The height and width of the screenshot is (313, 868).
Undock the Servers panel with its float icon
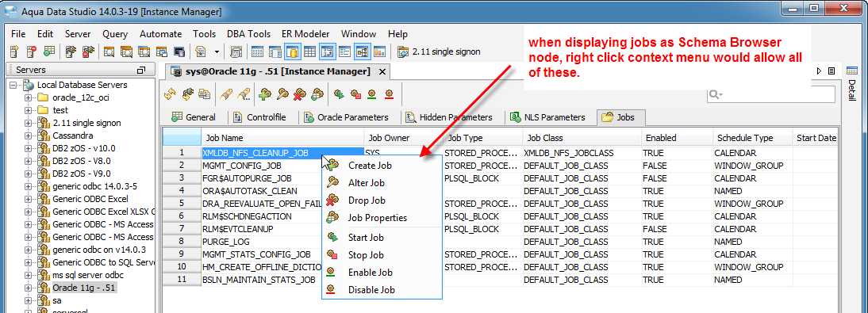click(141, 71)
